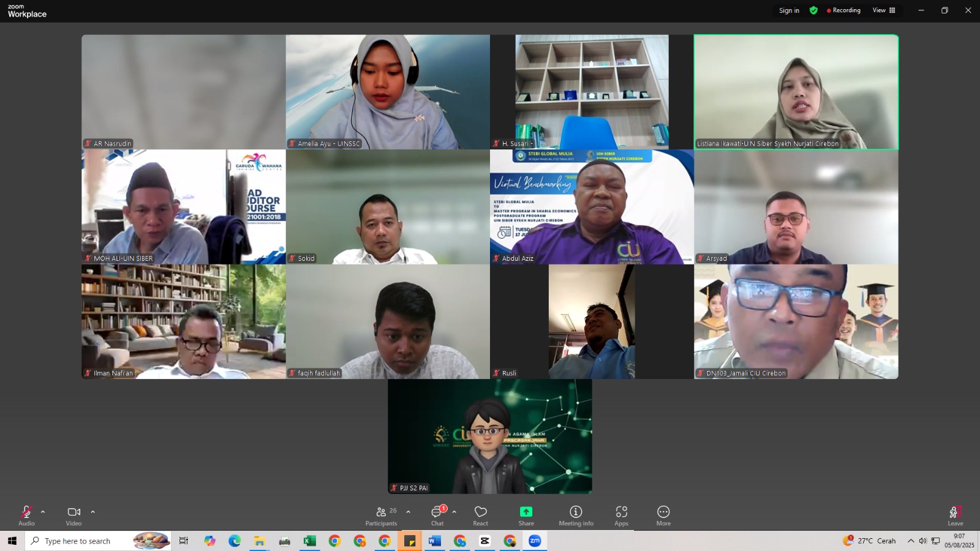Open the Chat panel

click(437, 515)
